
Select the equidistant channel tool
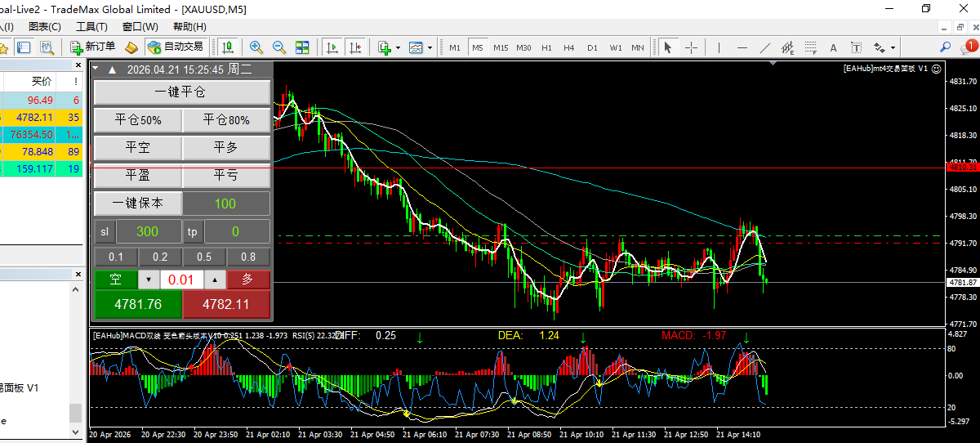click(788, 47)
